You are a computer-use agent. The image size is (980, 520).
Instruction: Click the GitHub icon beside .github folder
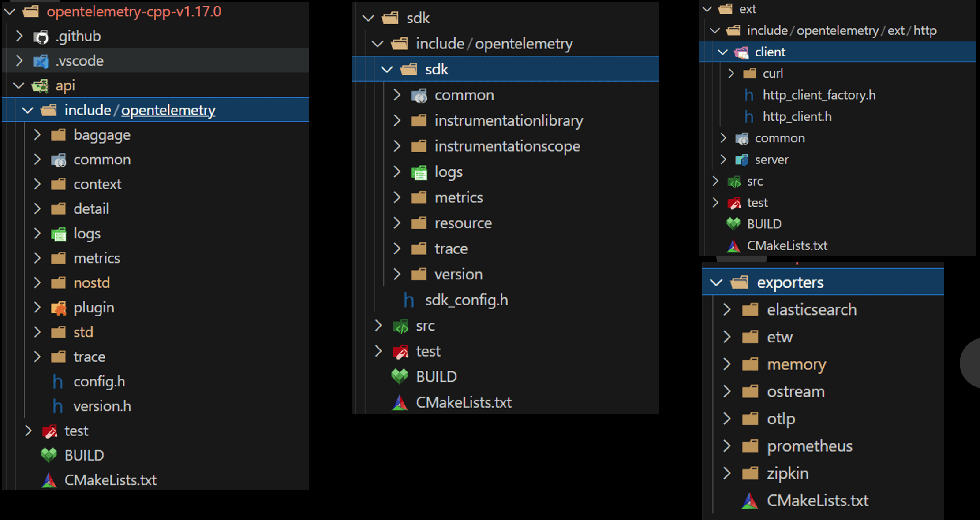coord(41,37)
